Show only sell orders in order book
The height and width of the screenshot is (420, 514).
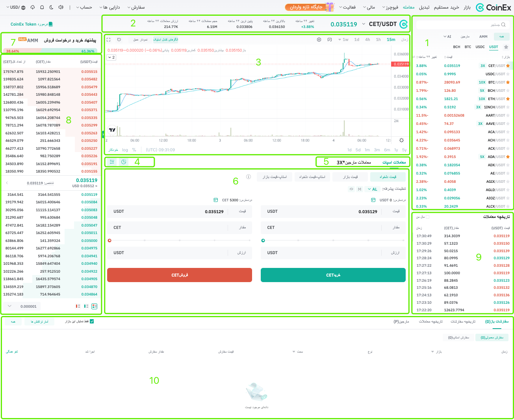coord(78,306)
